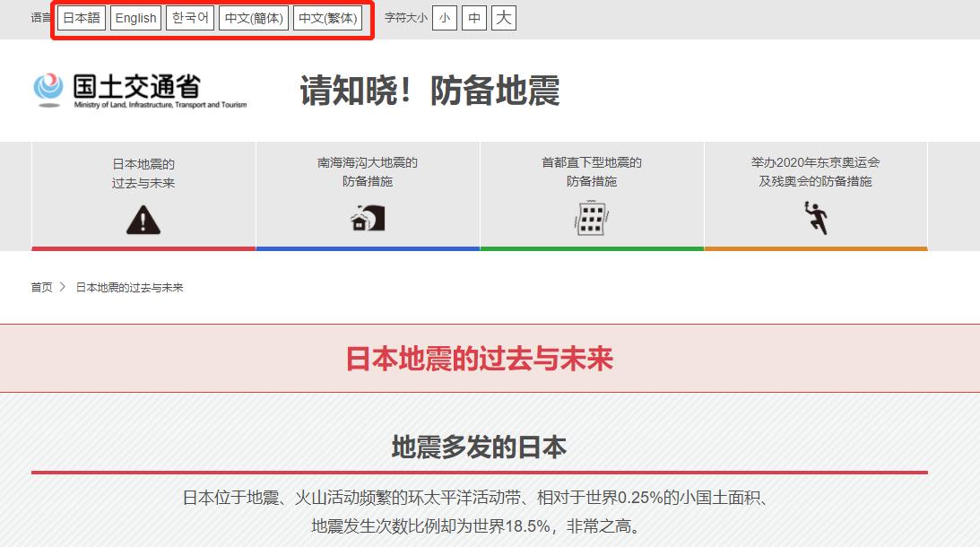Set font size to 小
This screenshot has width=980, height=547.
445,18
